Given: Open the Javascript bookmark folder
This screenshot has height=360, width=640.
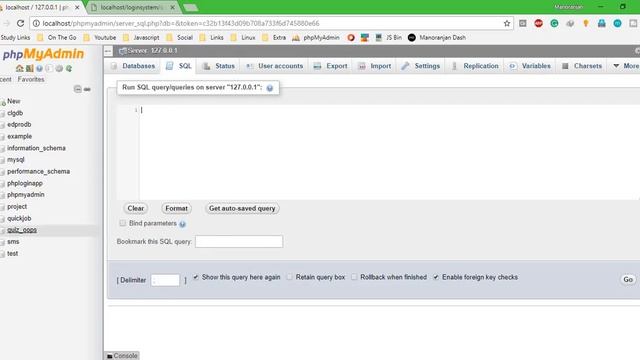Looking at the screenshot, I should (x=141, y=38).
